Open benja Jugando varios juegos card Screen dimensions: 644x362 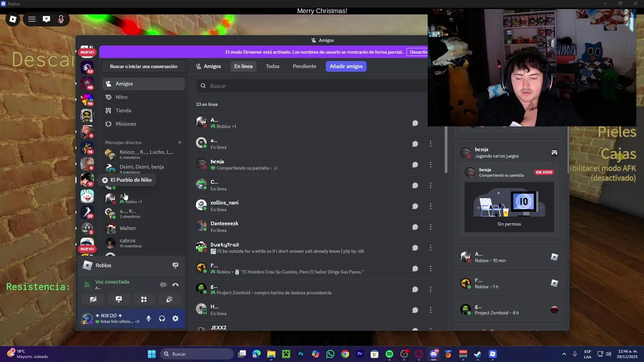click(x=509, y=152)
